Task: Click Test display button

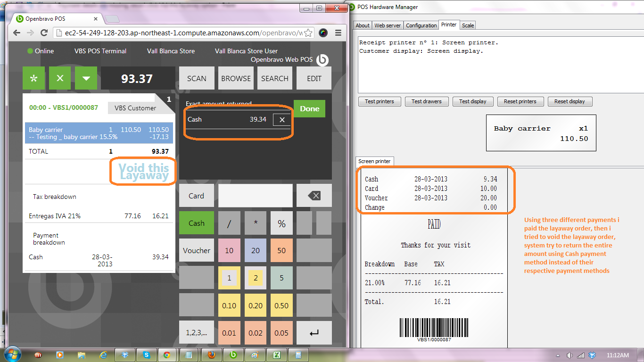Action: 473,101
